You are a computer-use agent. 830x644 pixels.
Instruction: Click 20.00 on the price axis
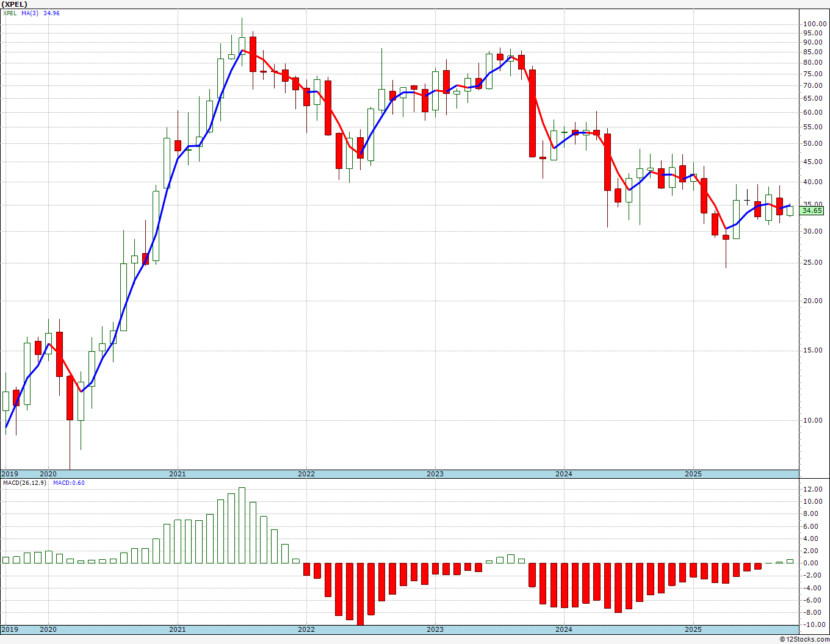pyautogui.click(x=813, y=301)
